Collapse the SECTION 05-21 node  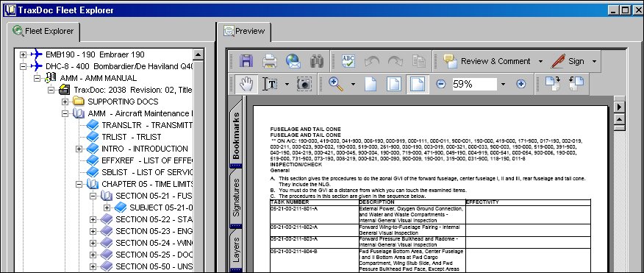(93, 196)
